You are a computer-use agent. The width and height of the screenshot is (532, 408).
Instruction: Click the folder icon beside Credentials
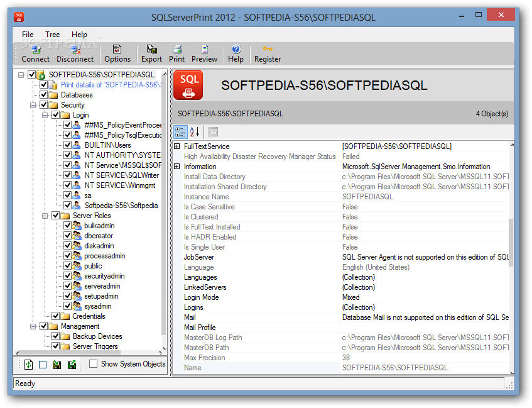65,316
